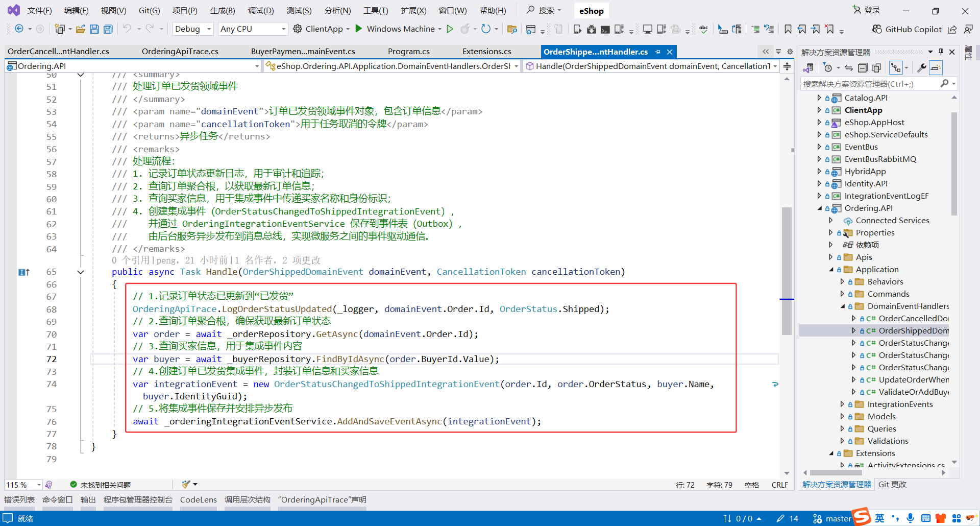
Task: Click Solution Explorer's switch views icon
Action: click(x=808, y=68)
